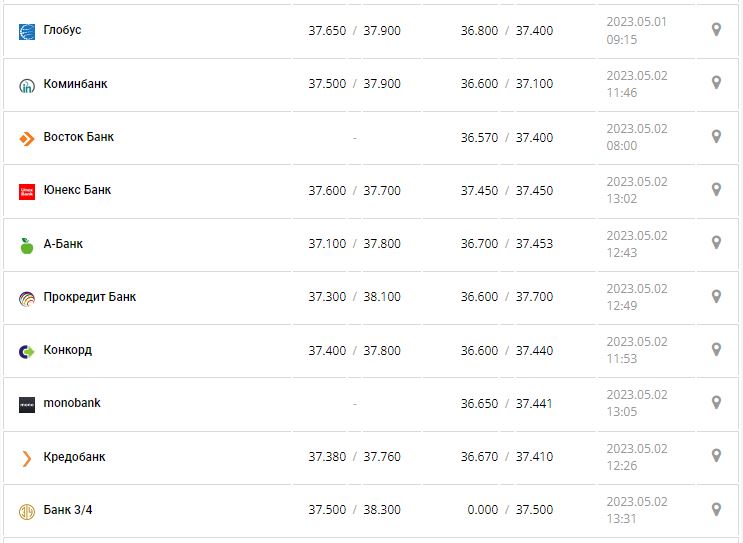
Task: Click the Банк 3/4 logo icon
Action: click(x=27, y=511)
